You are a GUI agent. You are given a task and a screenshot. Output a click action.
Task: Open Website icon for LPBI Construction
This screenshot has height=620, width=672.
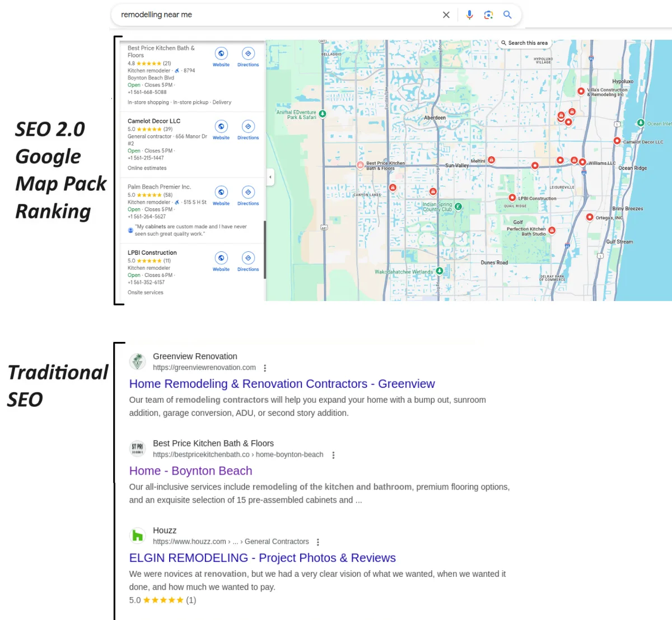tap(221, 258)
